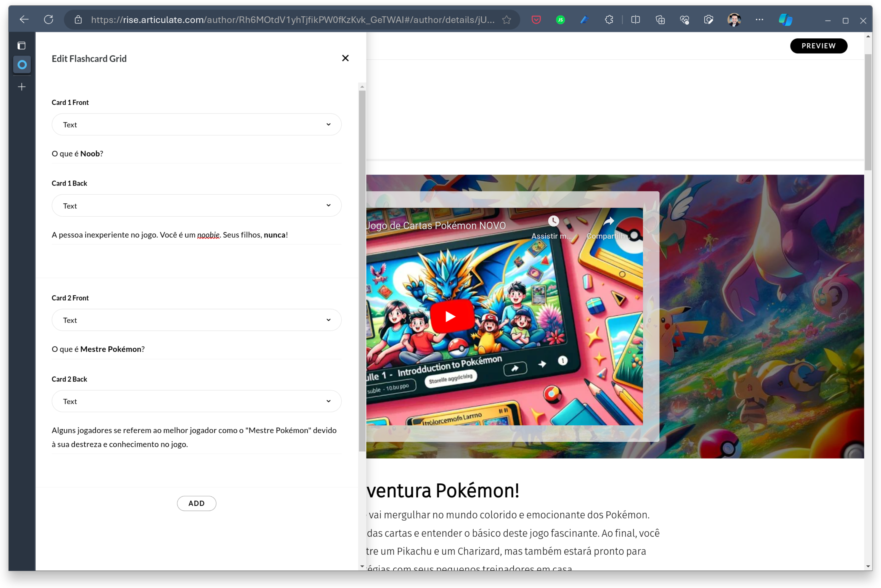The image size is (881, 588).
Task: Click ADD to add a flashcard
Action: [197, 503]
